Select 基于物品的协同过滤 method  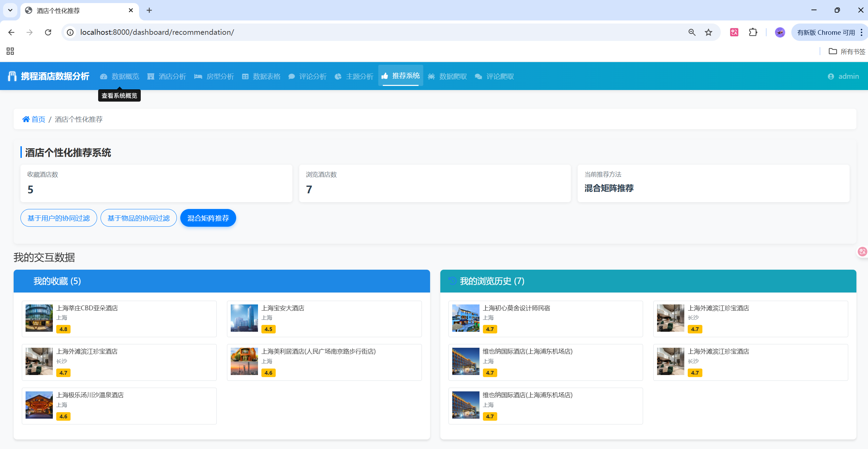(138, 218)
